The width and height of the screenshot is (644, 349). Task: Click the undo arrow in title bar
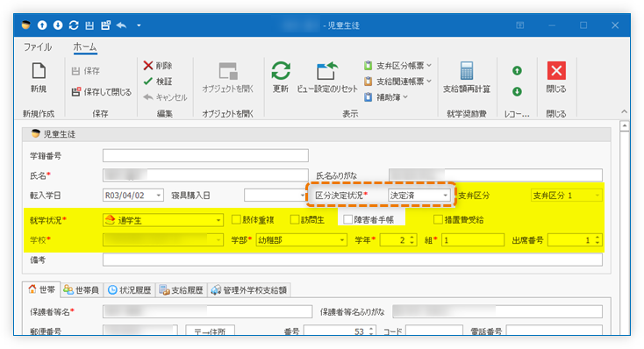(x=121, y=25)
